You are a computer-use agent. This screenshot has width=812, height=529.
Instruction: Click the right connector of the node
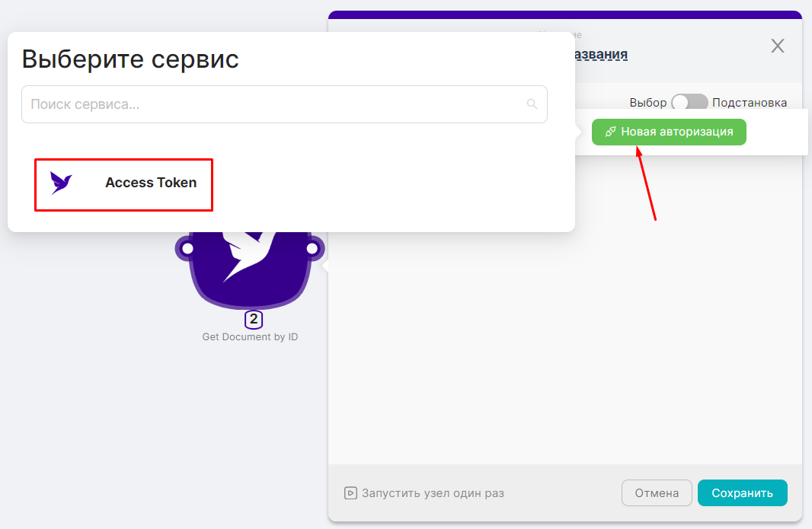pyautogui.click(x=312, y=248)
